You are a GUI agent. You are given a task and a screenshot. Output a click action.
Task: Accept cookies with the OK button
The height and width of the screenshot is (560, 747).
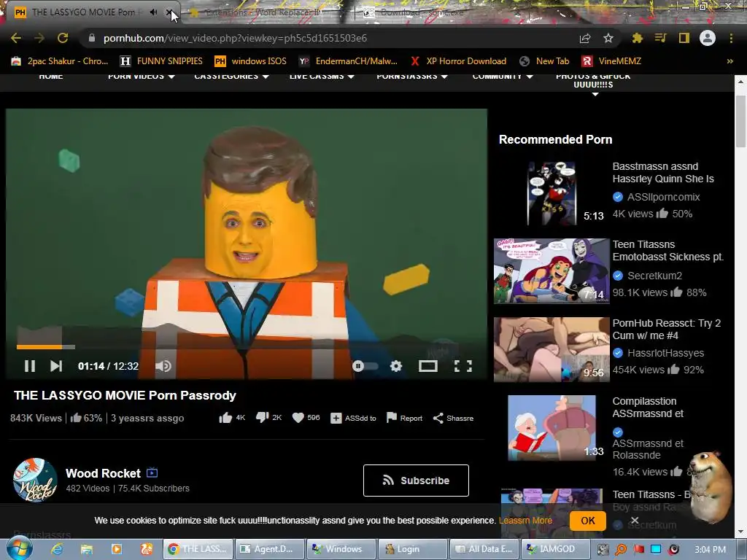[x=587, y=521]
